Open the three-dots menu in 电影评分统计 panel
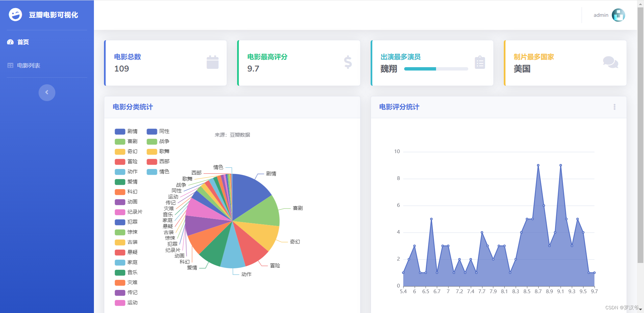 614,107
